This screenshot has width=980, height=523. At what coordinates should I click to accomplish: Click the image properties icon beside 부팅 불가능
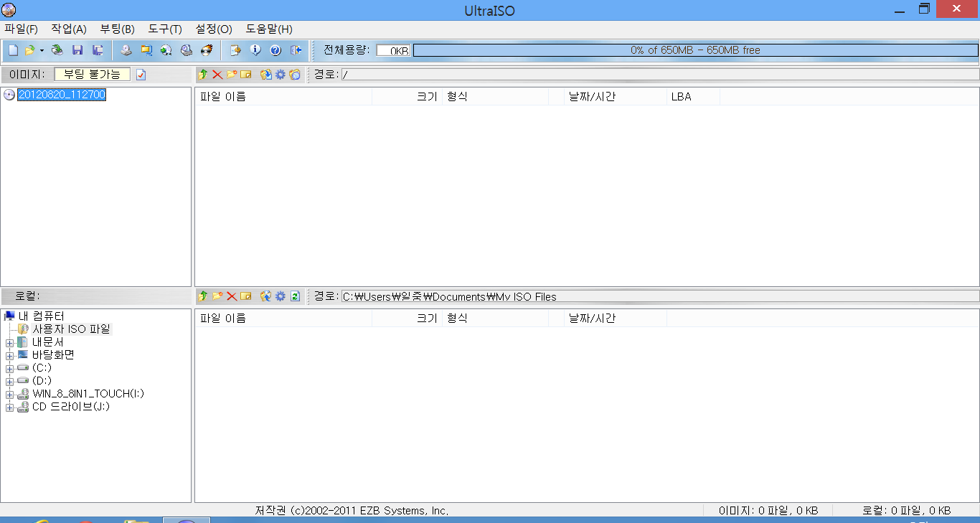141,75
